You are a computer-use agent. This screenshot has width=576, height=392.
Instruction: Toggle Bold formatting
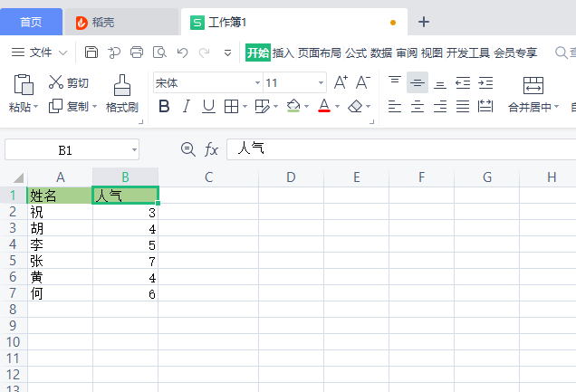(x=164, y=107)
